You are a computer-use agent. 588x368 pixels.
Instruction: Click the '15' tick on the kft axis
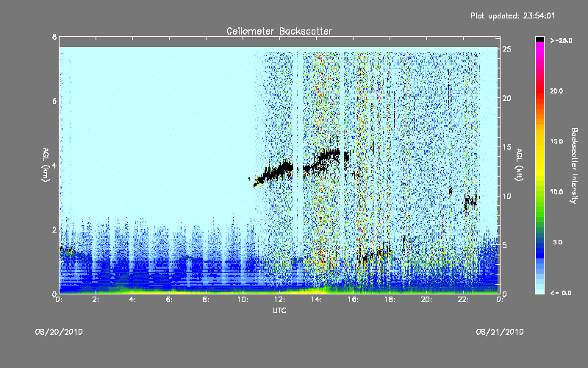pos(506,147)
